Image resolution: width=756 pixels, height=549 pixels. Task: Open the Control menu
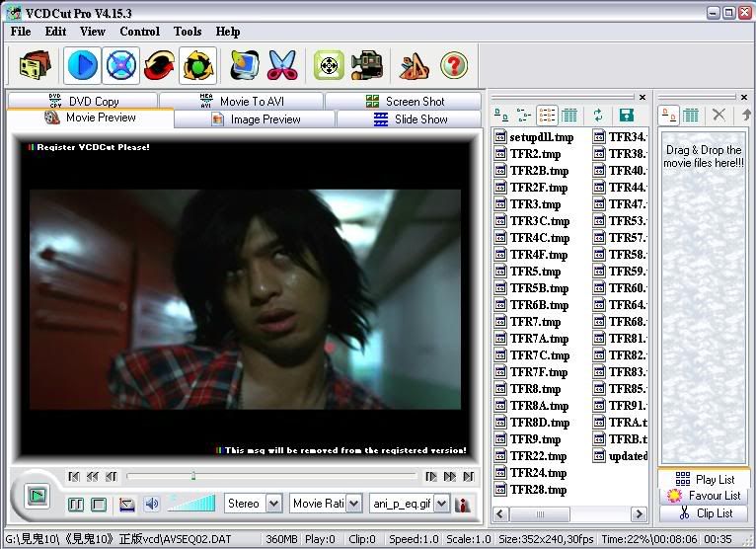(x=140, y=32)
